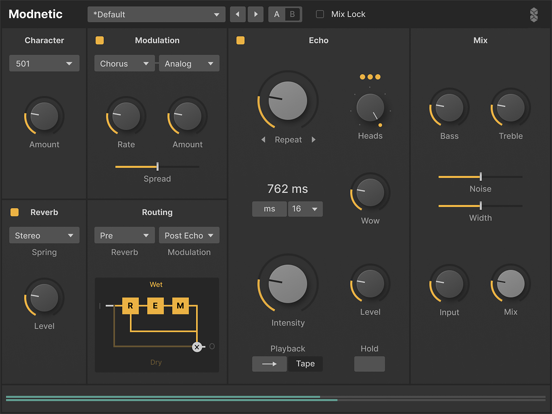Click the Width slider

(x=480, y=206)
